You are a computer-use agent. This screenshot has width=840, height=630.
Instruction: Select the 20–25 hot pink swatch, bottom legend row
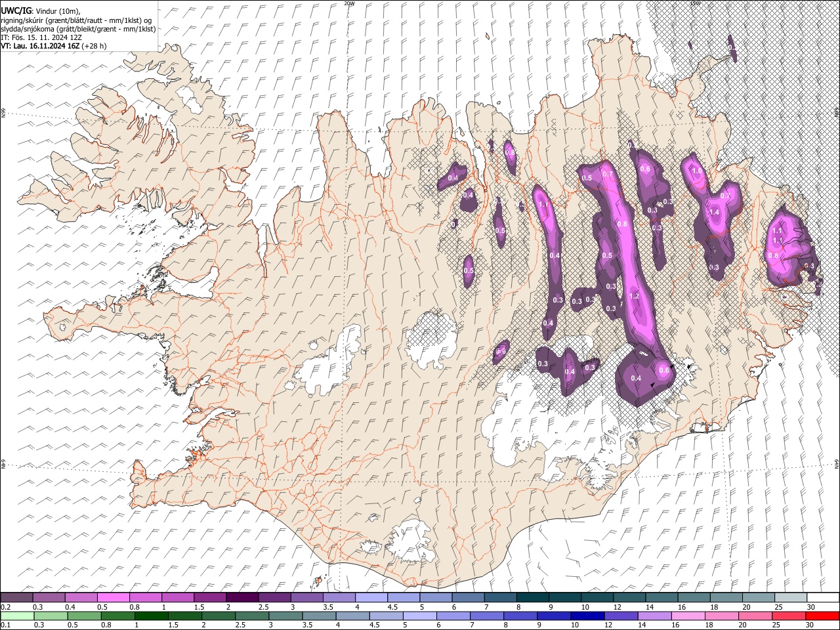pos(755,616)
